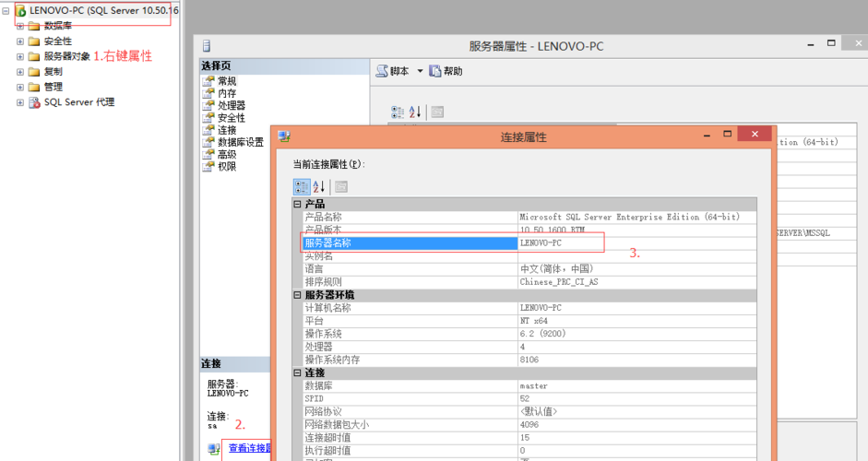The width and height of the screenshot is (868, 461).
Task: Select LENOVO-PC server in Object Explorer
Action: 103,10
